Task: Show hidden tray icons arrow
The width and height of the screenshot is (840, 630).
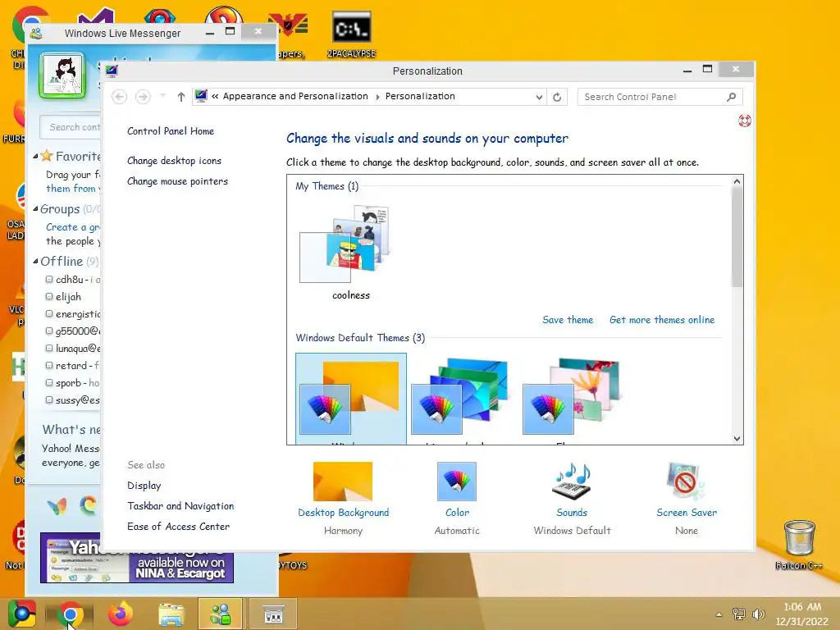Action: pos(719,614)
